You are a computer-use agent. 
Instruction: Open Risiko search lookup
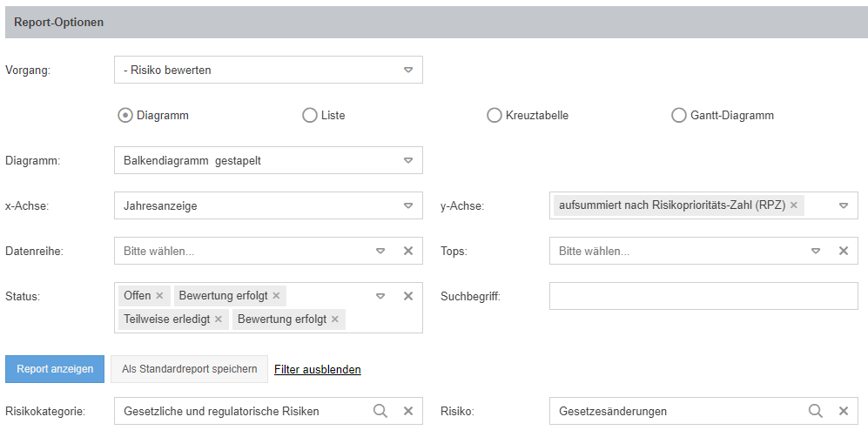pyautogui.click(x=816, y=411)
